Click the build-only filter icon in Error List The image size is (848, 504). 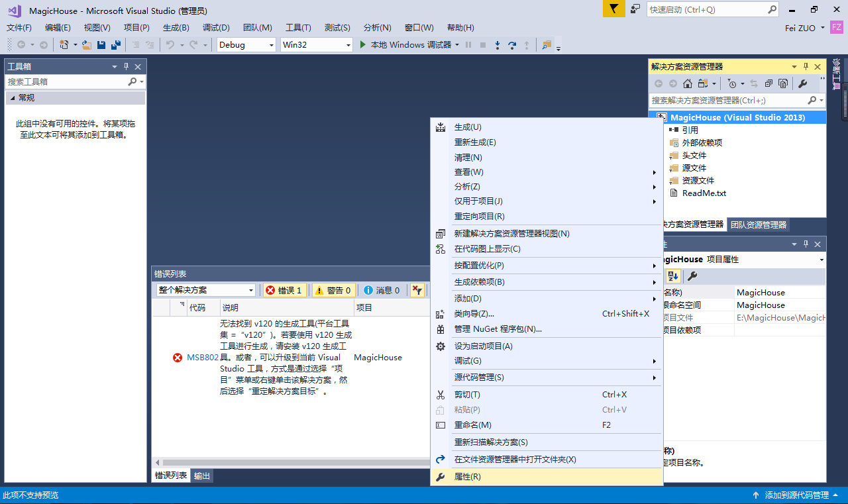pos(417,290)
